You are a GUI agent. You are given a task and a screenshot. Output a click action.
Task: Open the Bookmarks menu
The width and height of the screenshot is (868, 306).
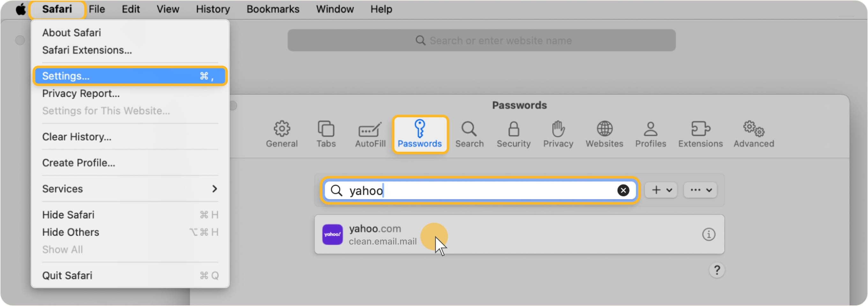tap(273, 9)
